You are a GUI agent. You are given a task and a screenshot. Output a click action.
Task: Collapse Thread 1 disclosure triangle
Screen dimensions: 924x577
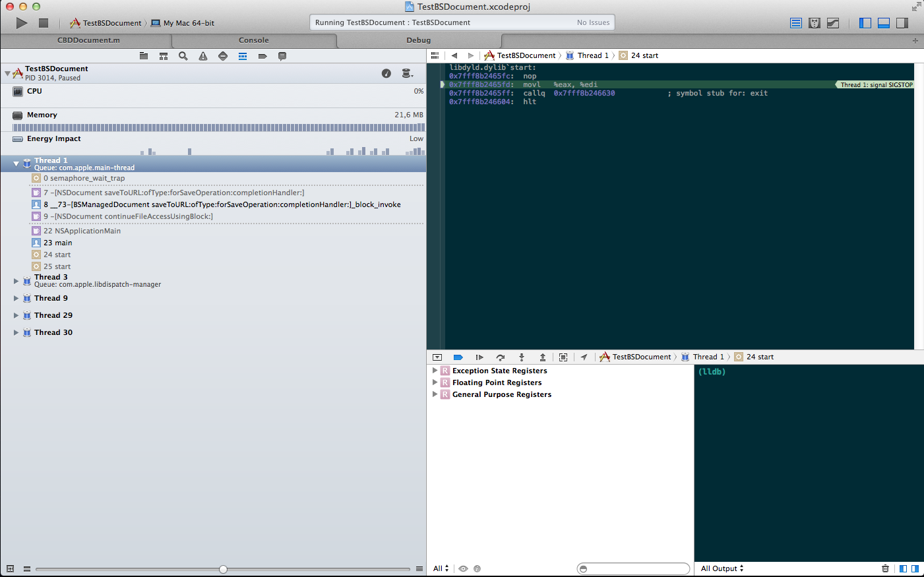[x=16, y=164]
